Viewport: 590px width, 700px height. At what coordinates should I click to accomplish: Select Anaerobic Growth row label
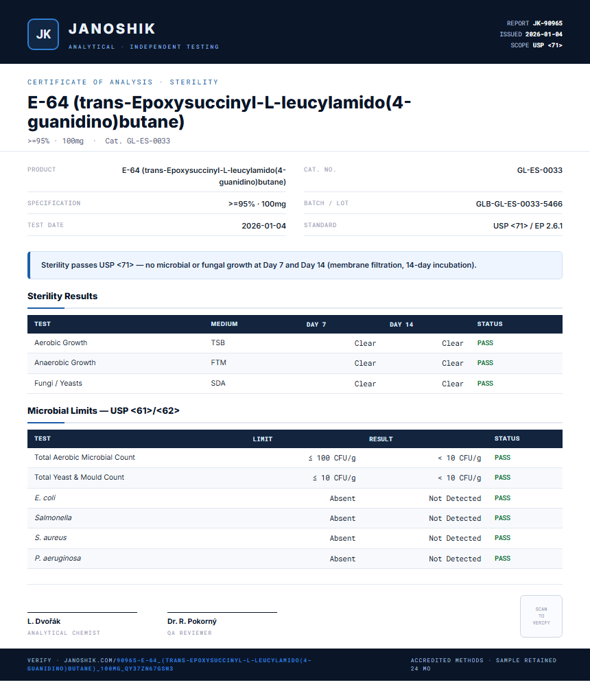[x=64, y=363]
